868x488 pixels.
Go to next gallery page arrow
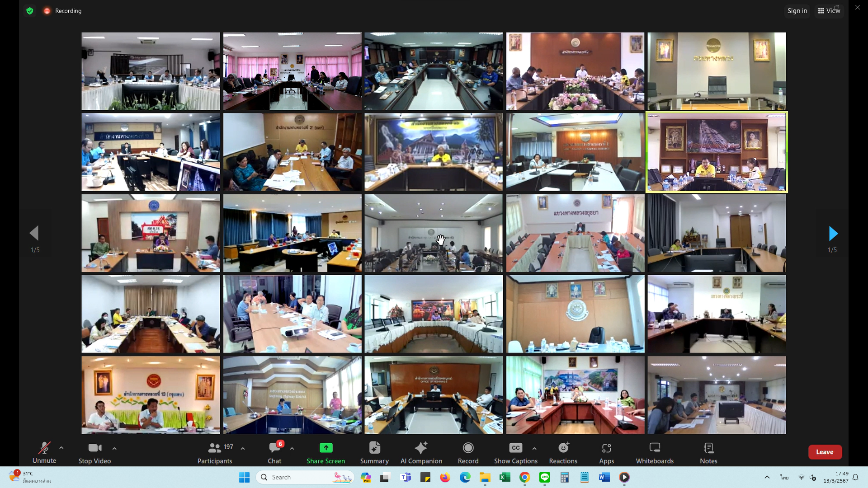tap(833, 234)
